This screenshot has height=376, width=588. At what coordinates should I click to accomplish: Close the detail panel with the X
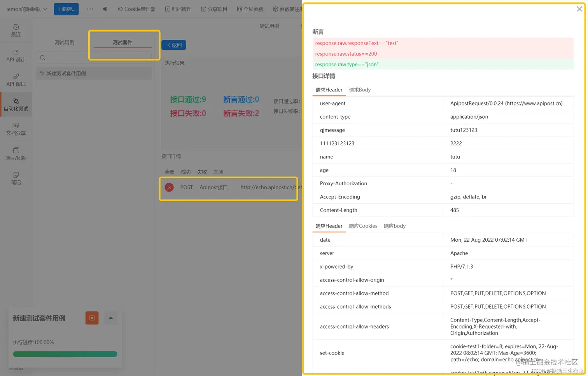[579, 9]
